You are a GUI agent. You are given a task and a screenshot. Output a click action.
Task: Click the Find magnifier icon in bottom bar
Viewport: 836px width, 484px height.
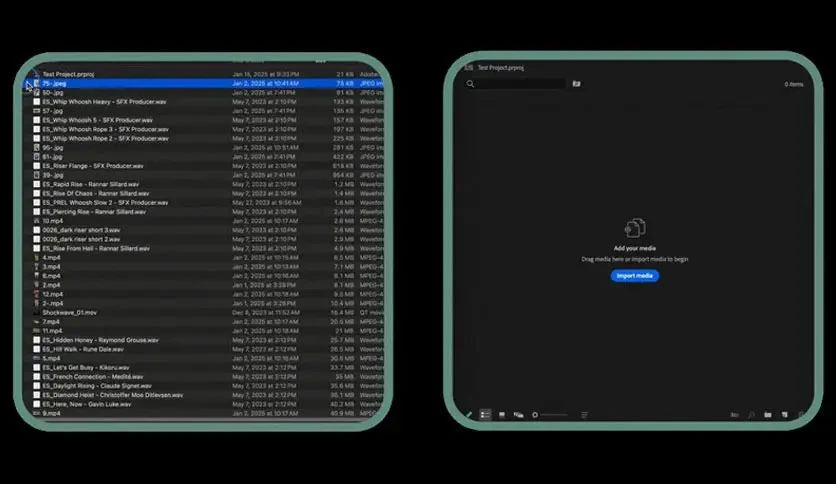751,415
